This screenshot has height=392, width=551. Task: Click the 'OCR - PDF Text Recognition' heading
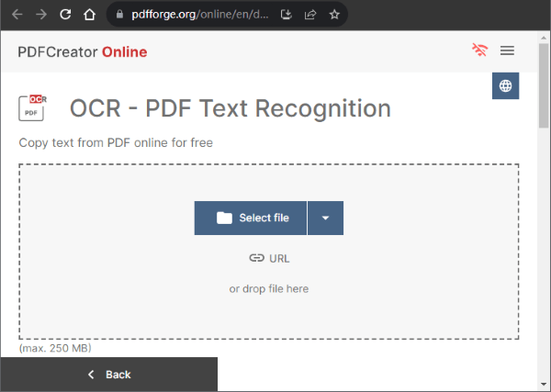(x=231, y=108)
